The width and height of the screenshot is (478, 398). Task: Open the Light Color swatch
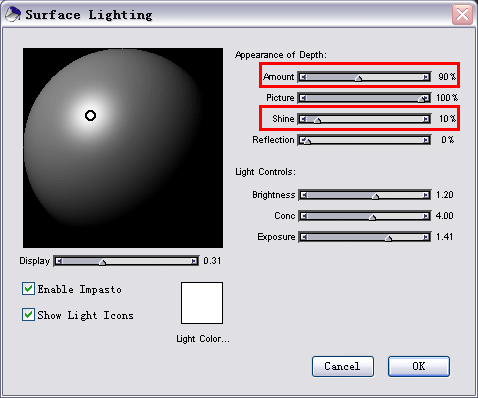[202, 303]
